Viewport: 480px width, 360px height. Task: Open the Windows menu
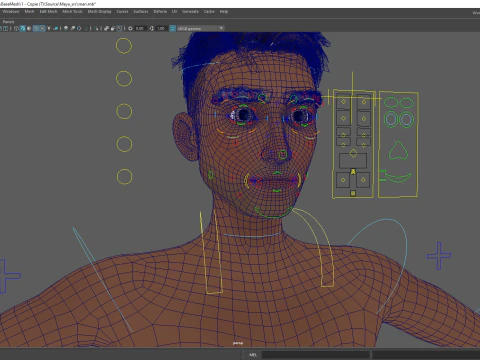(11, 12)
